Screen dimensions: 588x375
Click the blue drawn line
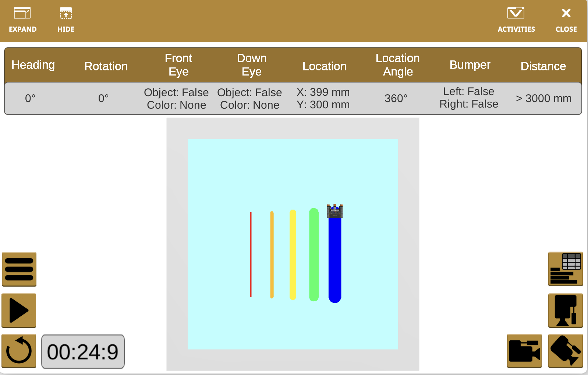335,262
